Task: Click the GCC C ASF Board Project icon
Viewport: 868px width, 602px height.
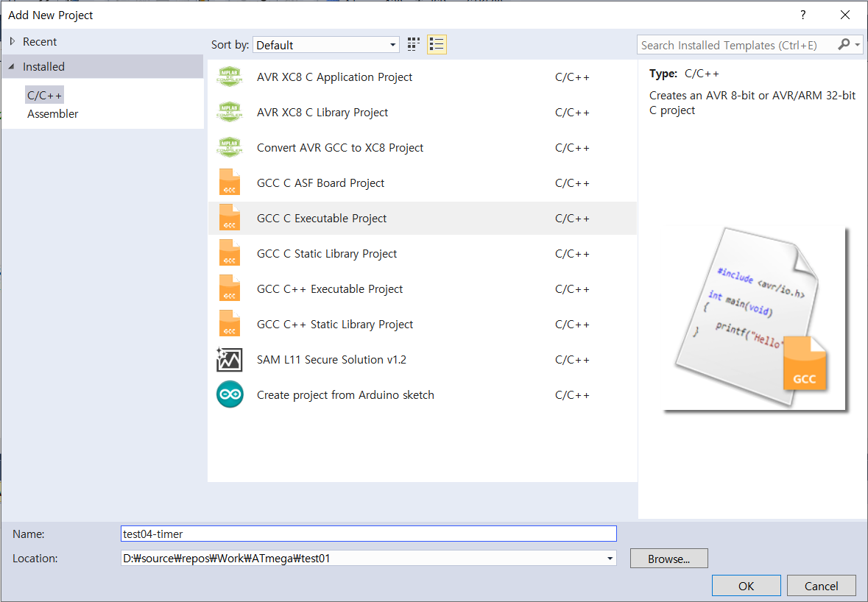Action: tap(230, 183)
